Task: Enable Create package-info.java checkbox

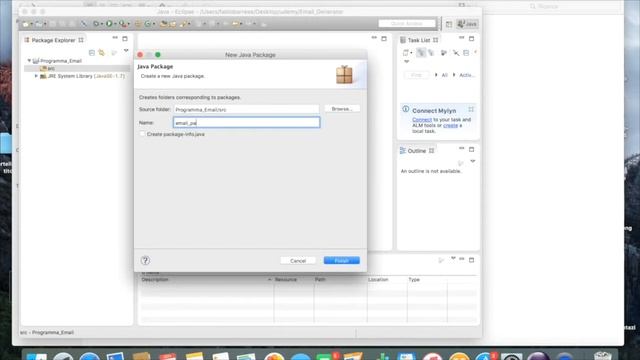Action: click(142, 134)
